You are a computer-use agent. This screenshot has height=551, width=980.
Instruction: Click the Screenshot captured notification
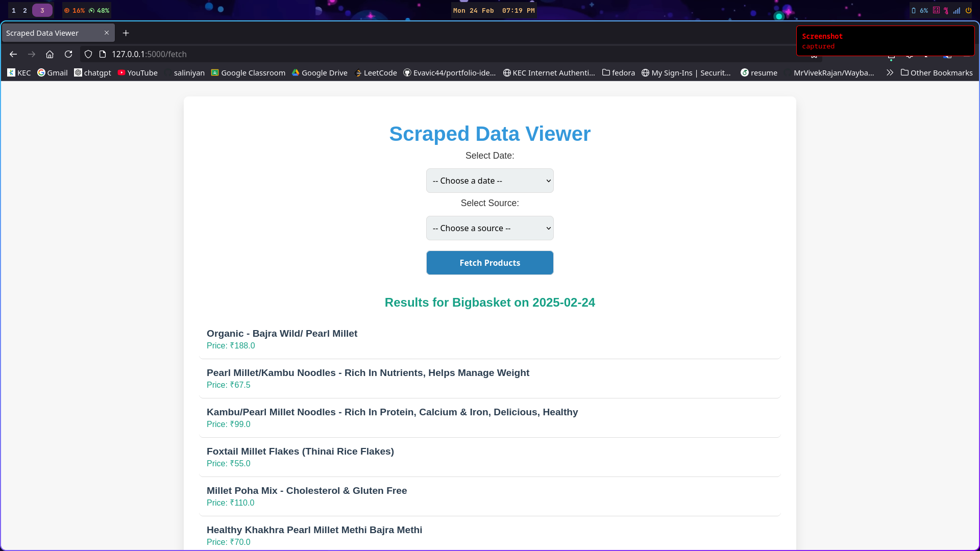[x=886, y=41]
